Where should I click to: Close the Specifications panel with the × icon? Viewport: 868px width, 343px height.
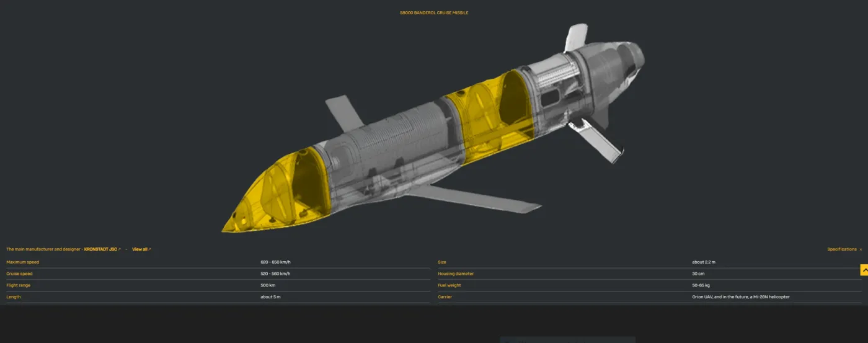[x=861, y=249]
